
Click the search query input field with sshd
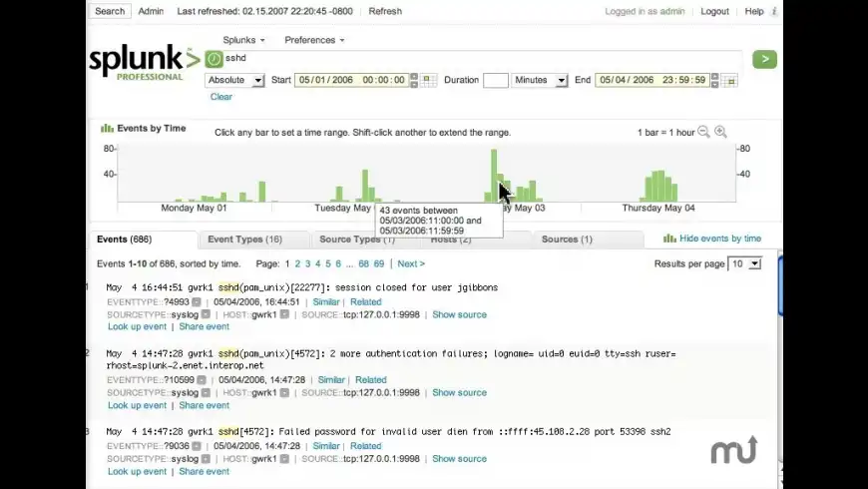483,58
